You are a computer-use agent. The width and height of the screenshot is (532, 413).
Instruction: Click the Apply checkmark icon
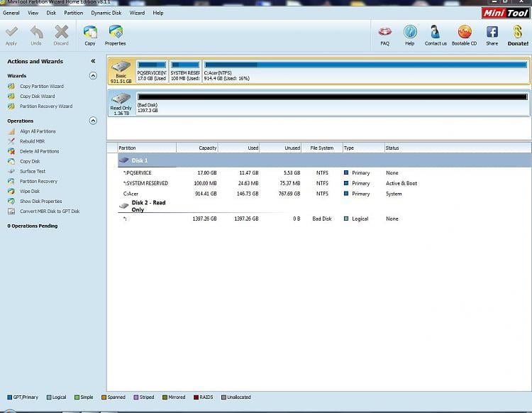11,32
